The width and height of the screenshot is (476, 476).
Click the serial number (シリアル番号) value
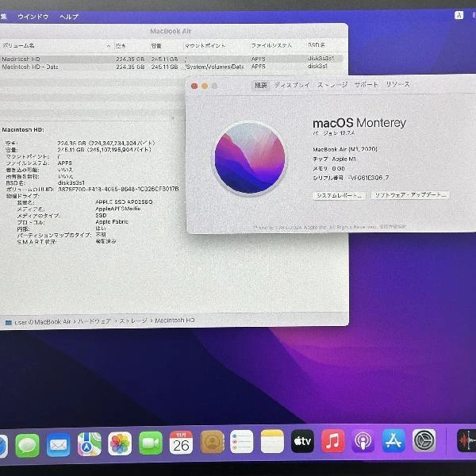click(368, 178)
